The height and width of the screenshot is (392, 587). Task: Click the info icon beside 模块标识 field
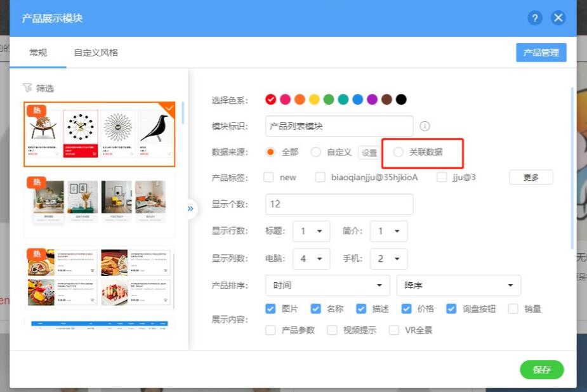425,126
